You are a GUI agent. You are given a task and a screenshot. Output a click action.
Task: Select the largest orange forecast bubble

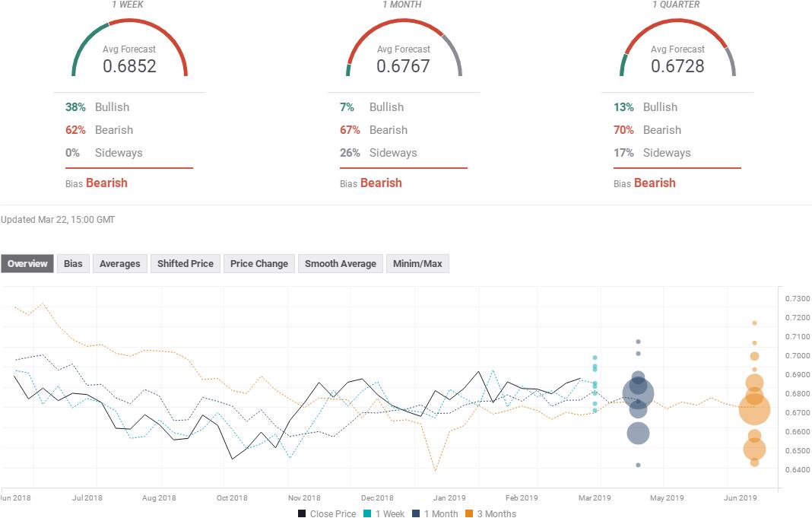click(x=754, y=410)
